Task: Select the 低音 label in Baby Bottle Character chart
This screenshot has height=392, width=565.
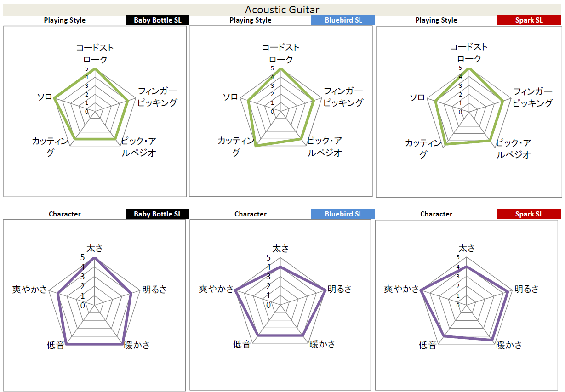Action: pyautogui.click(x=56, y=345)
